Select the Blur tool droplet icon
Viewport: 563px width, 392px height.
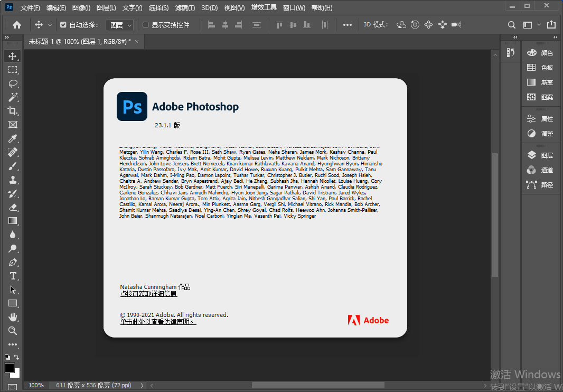13,235
